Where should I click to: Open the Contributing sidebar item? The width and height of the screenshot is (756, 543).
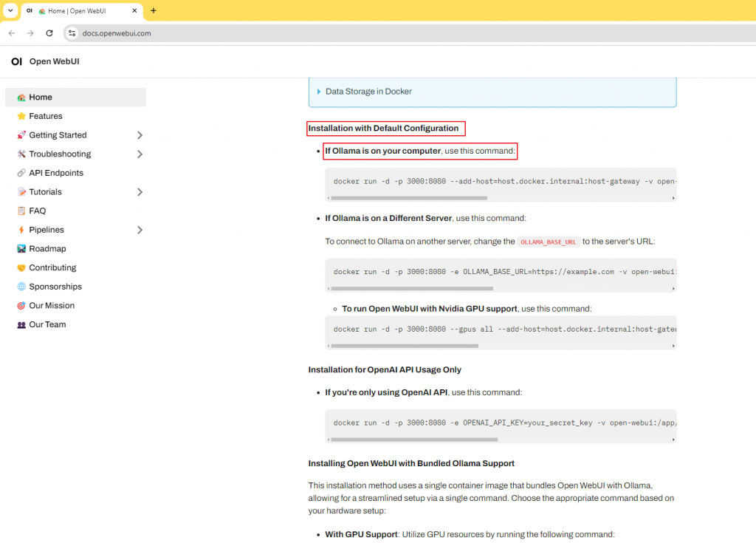76,267
